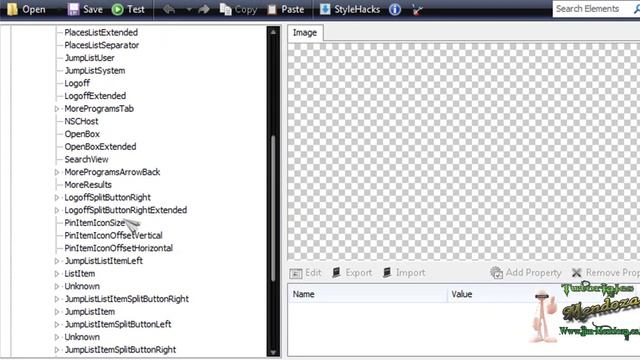Viewport: 640px width, 360px height.
Task: Select MoreResults tree item
Action: coord(88,184)
